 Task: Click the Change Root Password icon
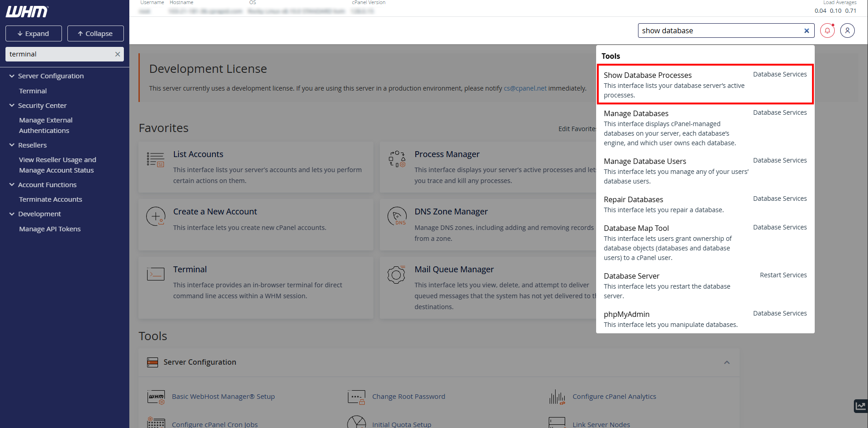click(x=356, y=397)
